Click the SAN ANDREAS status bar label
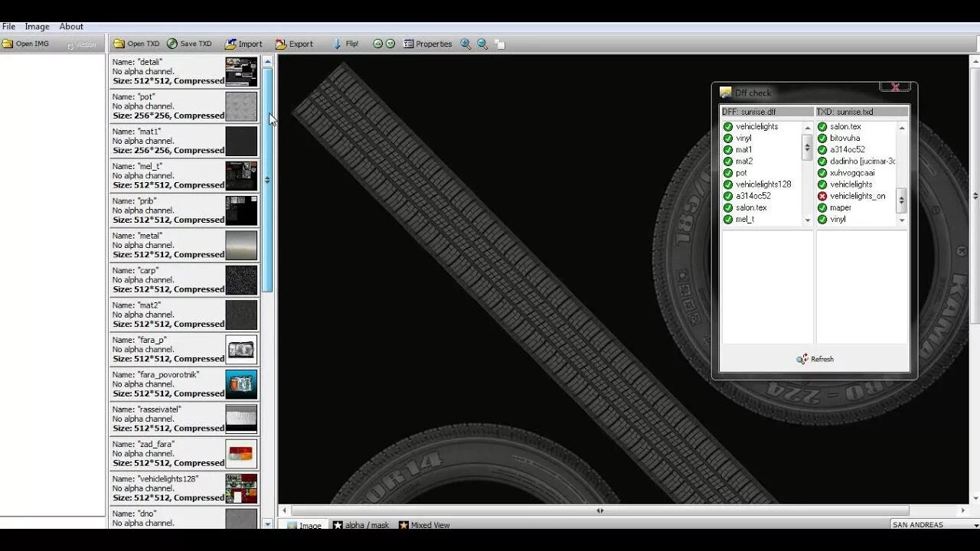The image size is (980, 551). 917,525
